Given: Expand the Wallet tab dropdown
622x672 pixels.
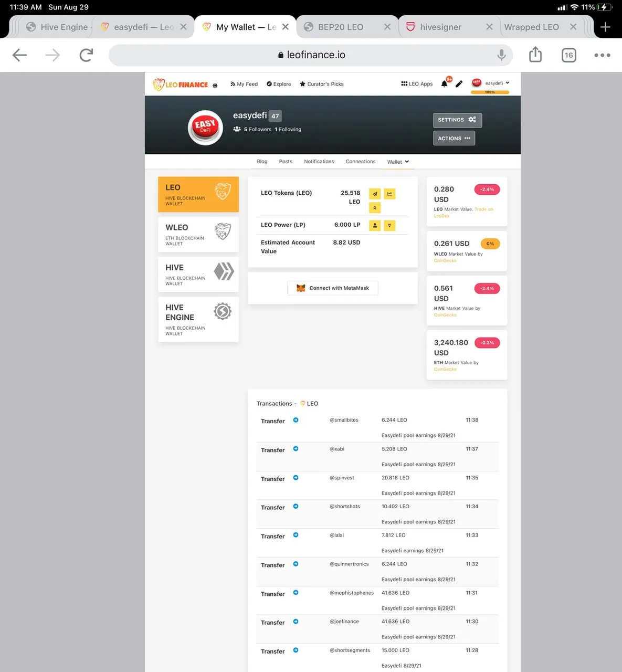Looking at the screenshot, I should (398, 162).
